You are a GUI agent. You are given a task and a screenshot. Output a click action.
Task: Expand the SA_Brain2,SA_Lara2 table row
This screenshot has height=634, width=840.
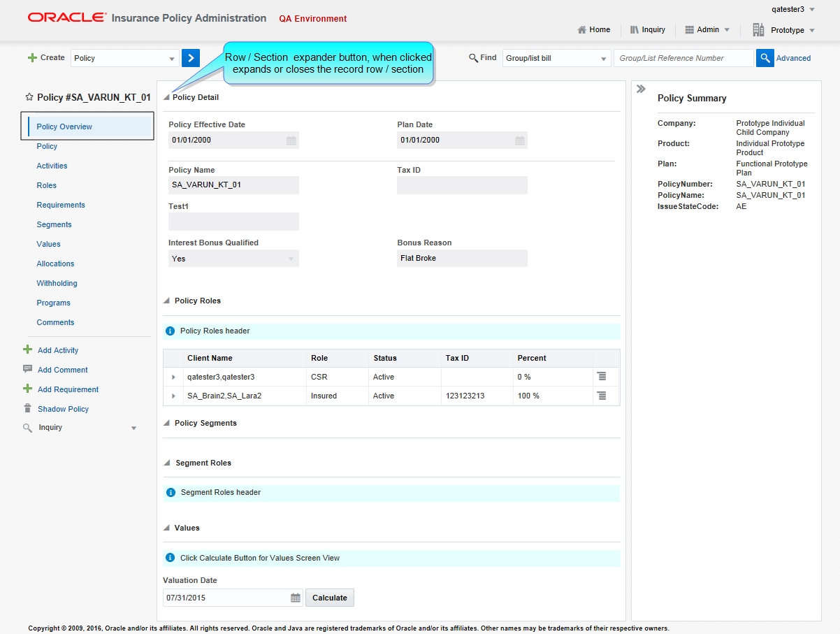click(173, 396)
